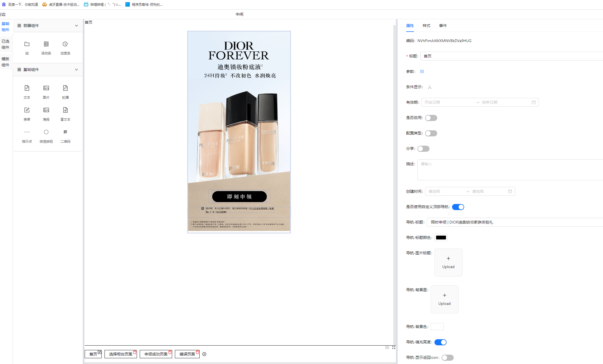Switch to the 样式 tab
The width and height of the screenshot is (603, 364).
point(426,26)
